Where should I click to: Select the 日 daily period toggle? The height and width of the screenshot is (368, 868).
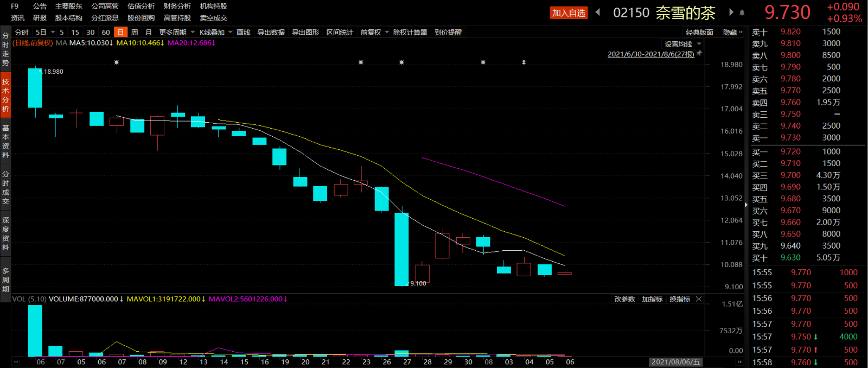click(120, 32)
